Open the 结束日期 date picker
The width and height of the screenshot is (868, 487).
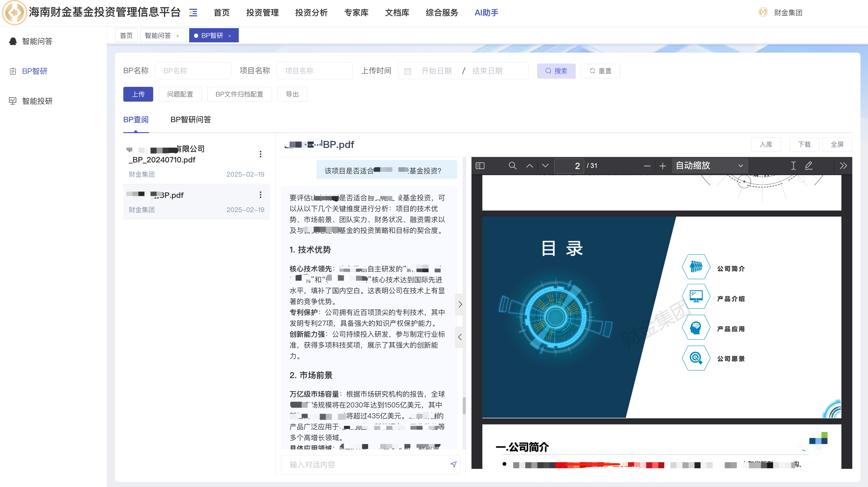[487, 71]
